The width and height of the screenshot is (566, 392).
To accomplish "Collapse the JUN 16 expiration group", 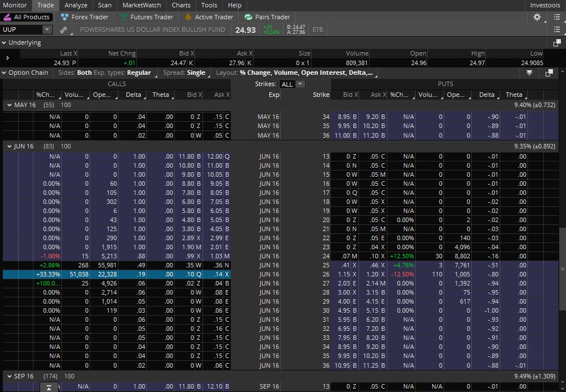I will tap(10, 146).
